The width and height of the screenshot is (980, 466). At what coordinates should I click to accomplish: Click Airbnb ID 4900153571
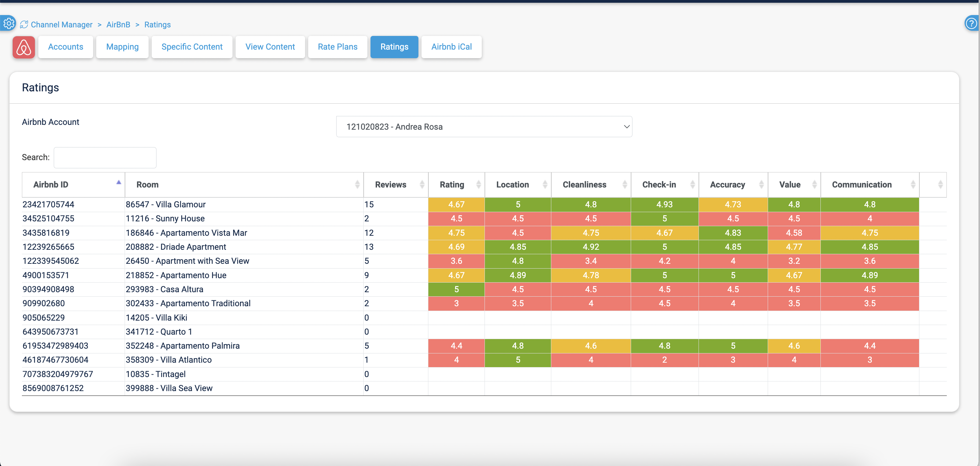[x=46, y=275]
